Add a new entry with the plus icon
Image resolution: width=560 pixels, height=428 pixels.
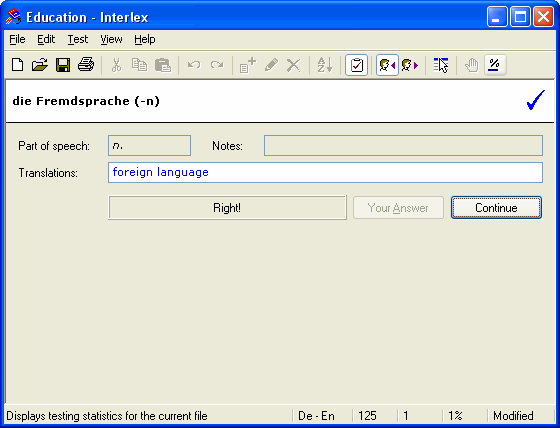tap(248, 65)
